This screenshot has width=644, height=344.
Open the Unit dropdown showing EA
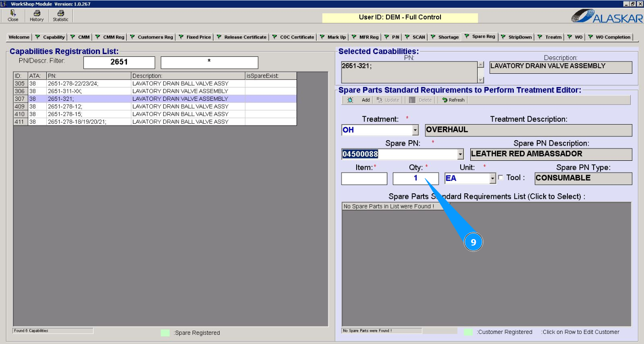click(493, 179)
